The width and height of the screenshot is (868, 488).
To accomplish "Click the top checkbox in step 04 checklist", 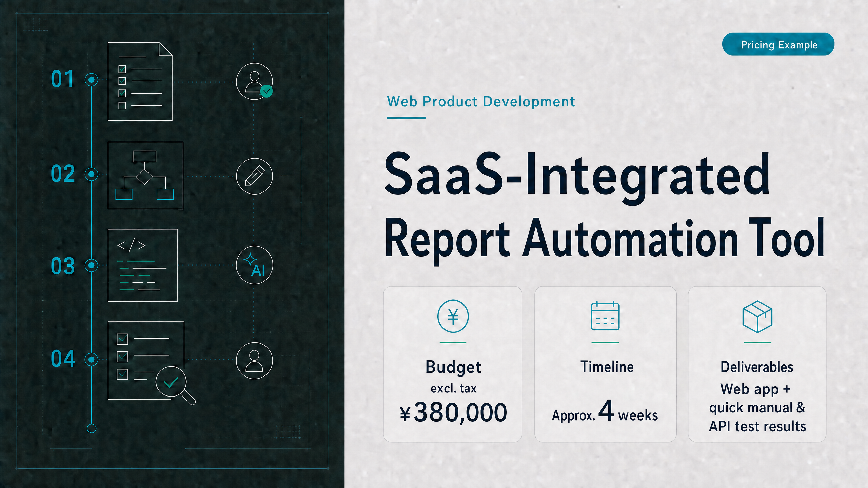I will click(x=122, y=339).
